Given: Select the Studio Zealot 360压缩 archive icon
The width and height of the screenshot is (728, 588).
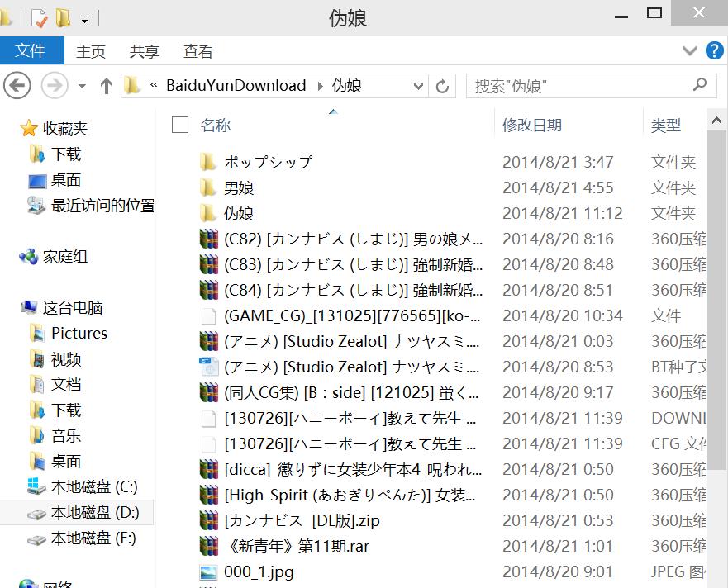Looking at the screenshot, I should (x=209, y=342).
